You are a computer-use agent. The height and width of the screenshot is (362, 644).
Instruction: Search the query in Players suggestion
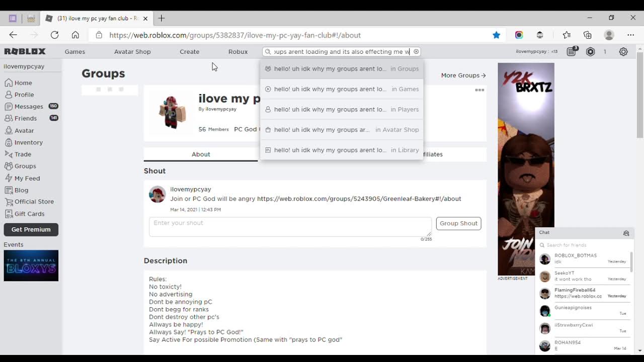coord(342,109)
